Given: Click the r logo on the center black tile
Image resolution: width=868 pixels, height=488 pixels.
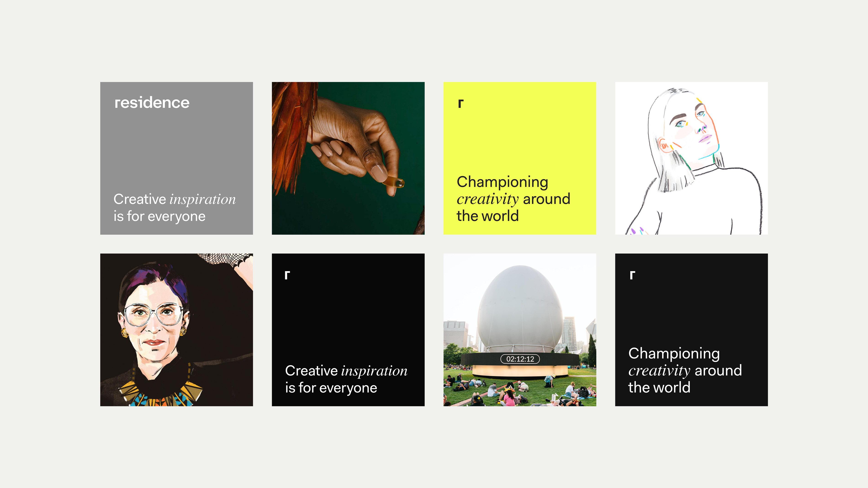Looking at the screenshot, I should (287, 275).
